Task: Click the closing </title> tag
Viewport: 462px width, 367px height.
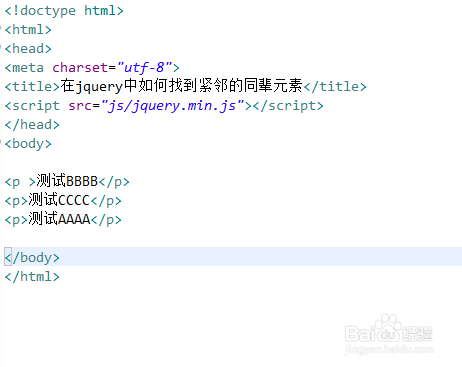Action: 335,87
